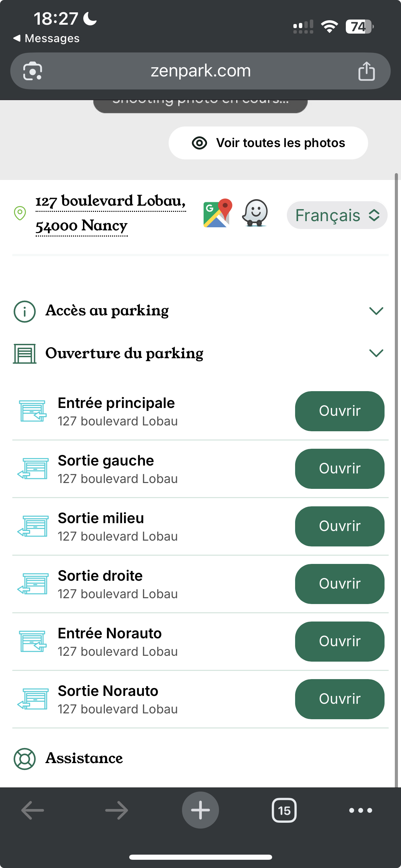Open address in Google Maps icon
This screenshot has width=401, height=868.
click(218, 213)
